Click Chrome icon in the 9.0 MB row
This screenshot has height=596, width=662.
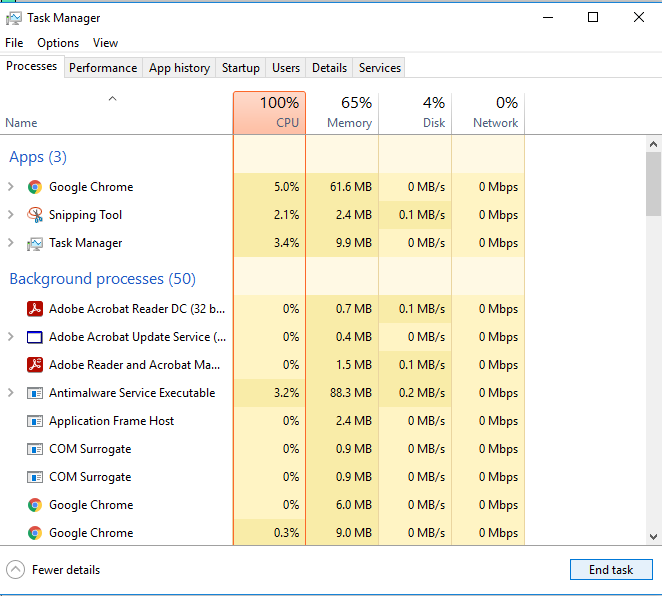click(35, 533)
